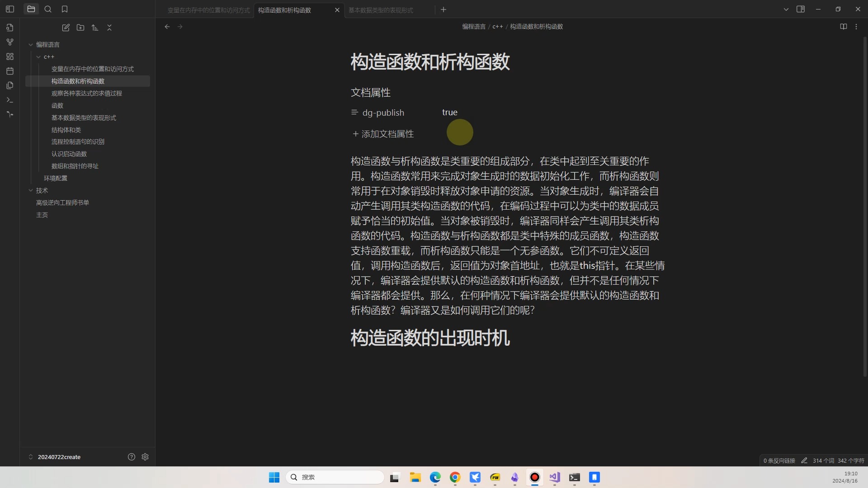The image size is (868, 488).
Task: Open Obsidian settings gear
Action: point(145,457)
